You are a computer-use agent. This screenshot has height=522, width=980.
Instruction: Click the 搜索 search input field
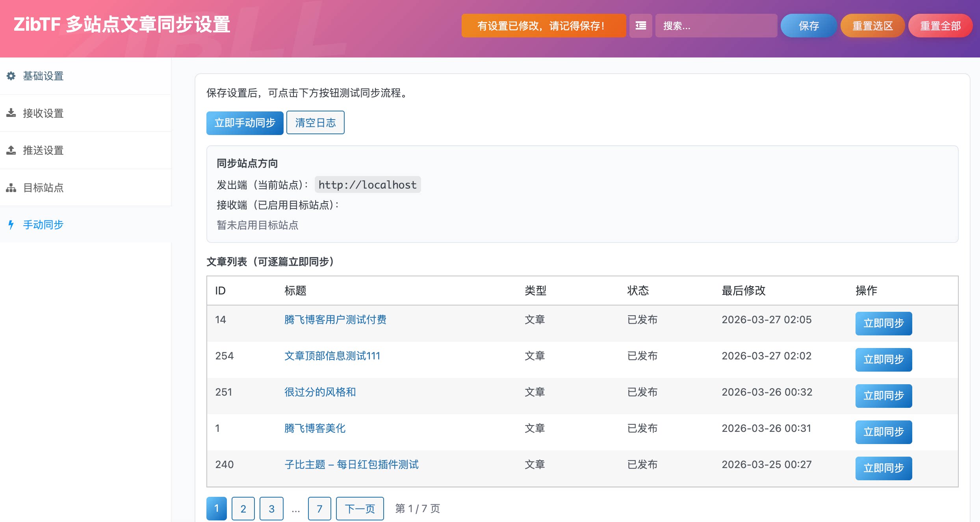(x=716, y=25)
